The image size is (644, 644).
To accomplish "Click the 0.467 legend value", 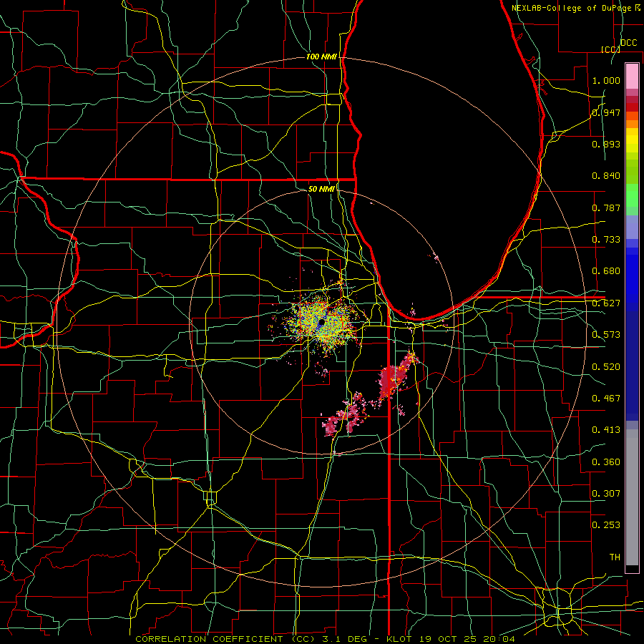I will [x=606, y=399].
